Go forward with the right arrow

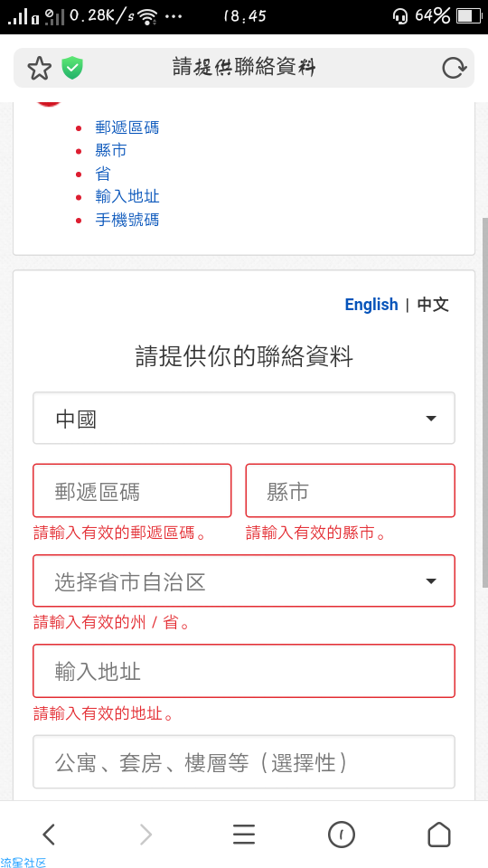(145, 835)
